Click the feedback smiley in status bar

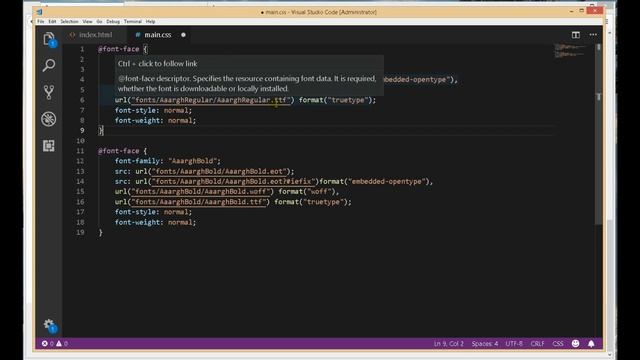click(576, 344)
